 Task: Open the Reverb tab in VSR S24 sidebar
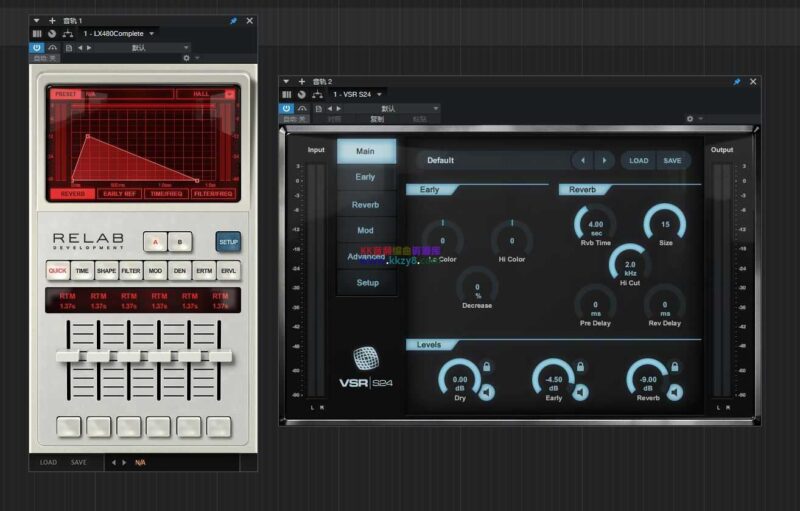pyautogui.click(x=366, y=205)
